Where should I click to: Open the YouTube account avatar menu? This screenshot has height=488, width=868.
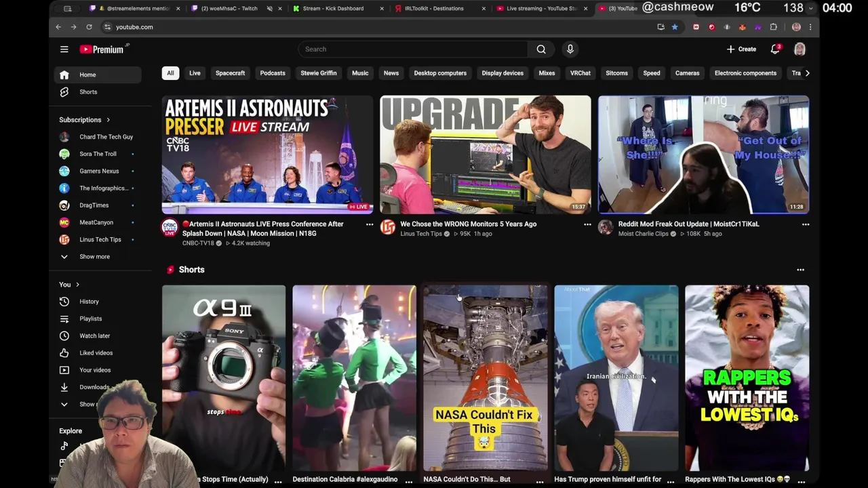[x=800, y=49]
